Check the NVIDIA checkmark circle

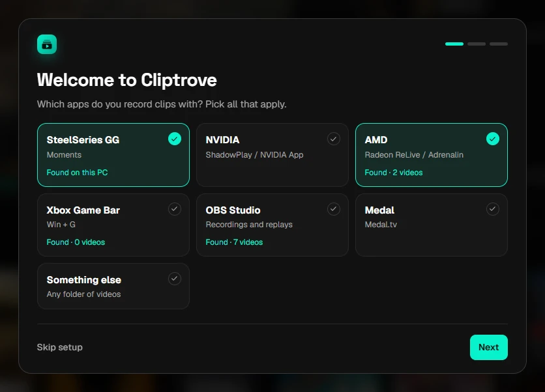point(334,139)
